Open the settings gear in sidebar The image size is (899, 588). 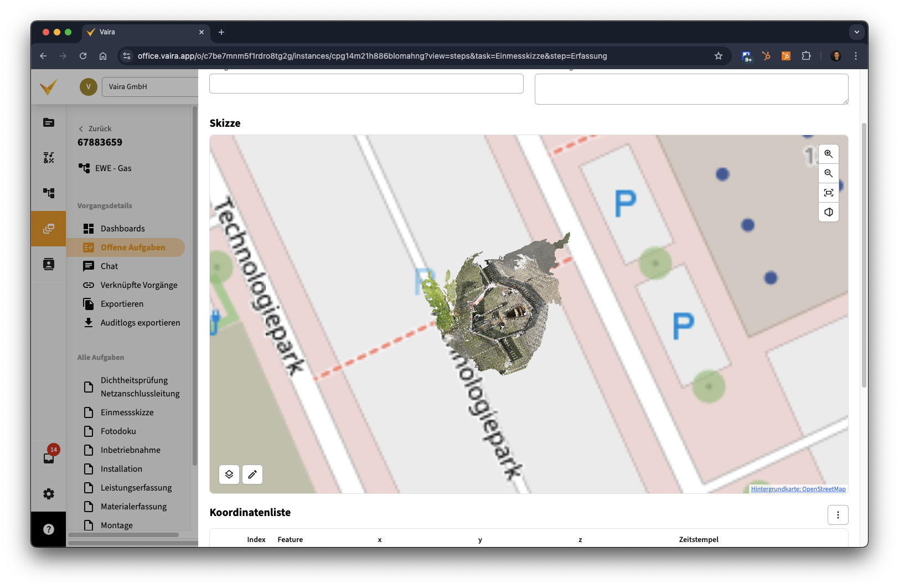(49, 494)
